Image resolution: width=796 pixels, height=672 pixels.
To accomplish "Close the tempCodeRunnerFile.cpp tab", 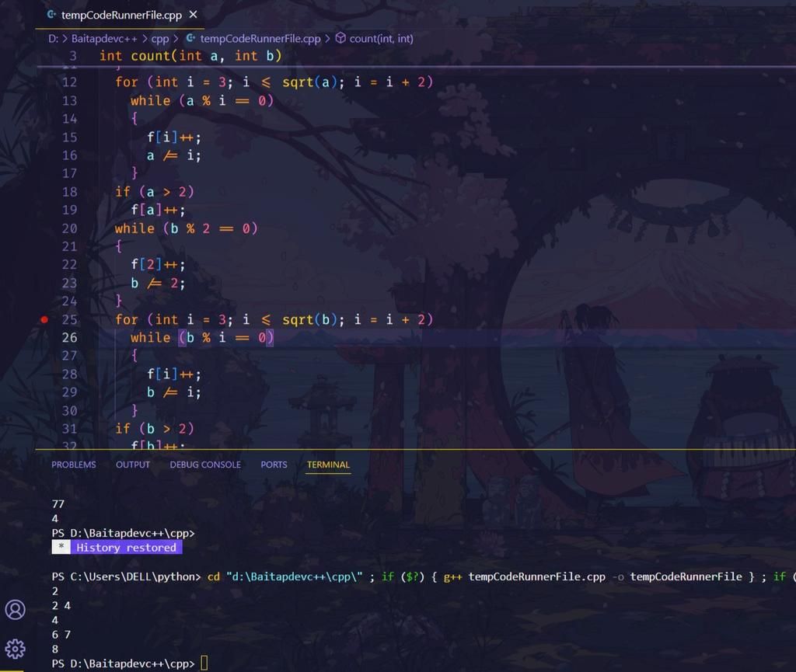I will (x=193, y=15).
